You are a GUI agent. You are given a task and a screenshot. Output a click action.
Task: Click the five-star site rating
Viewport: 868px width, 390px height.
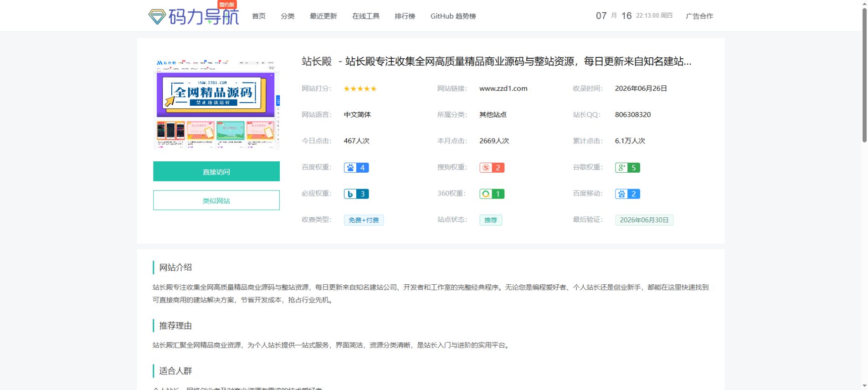tap(360, 88)
